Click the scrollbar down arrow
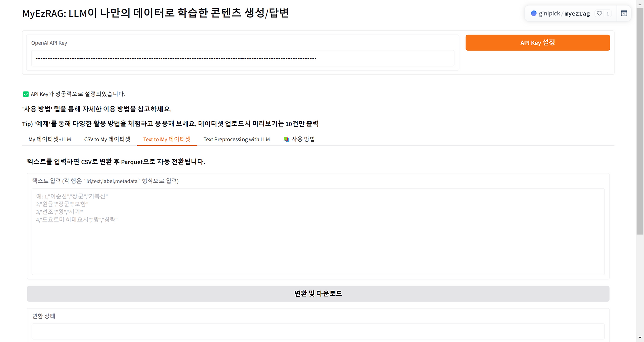Viewport: 644px width, 342px height. [640, 338]
